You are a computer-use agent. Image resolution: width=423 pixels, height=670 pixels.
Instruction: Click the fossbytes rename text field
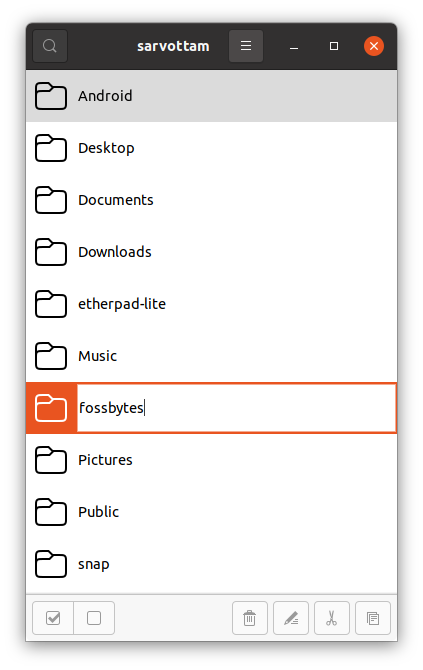(237, 408)
